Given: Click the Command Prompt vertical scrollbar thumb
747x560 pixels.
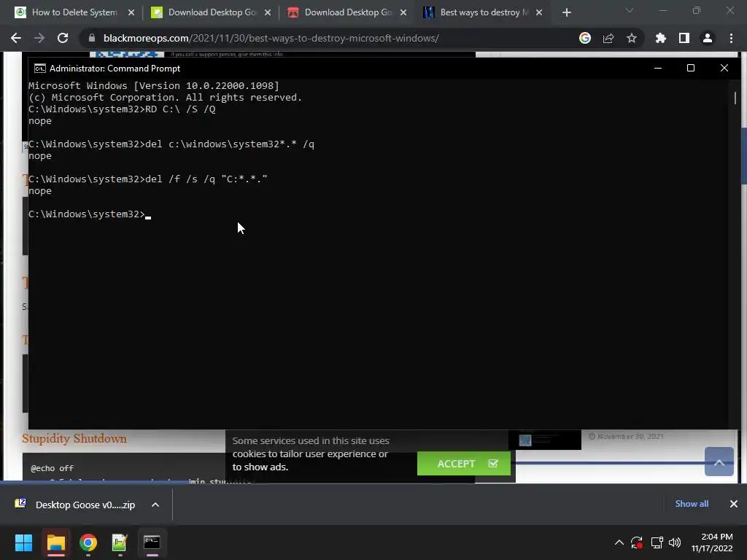Looking at the screenshot, I should 735,98.
